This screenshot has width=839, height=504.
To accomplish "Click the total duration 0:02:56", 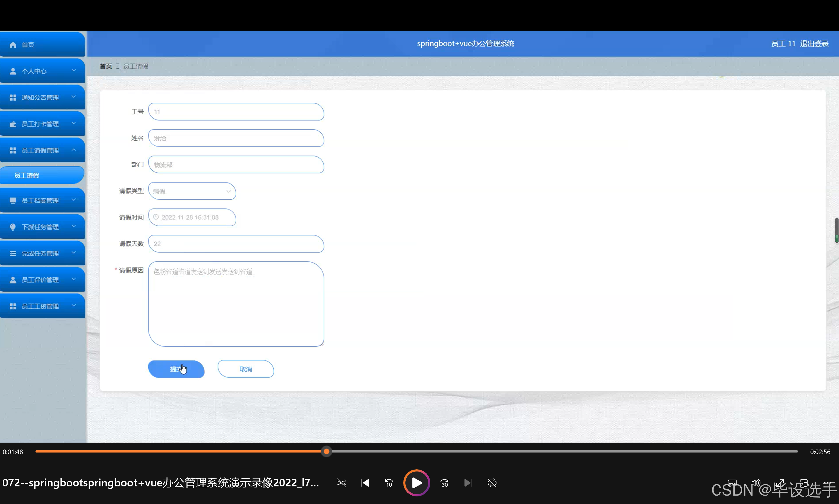I will click(x=820, y=452).
